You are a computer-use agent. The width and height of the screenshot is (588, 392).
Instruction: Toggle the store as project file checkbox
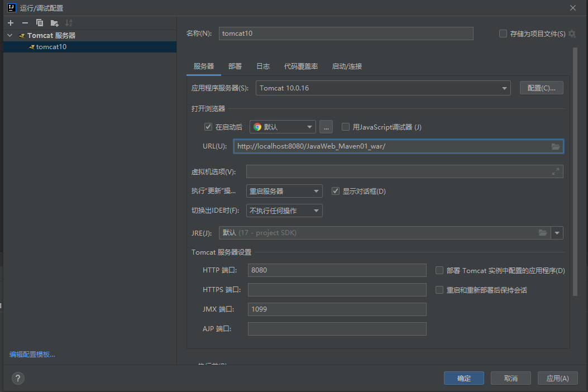tap(503, 34)
